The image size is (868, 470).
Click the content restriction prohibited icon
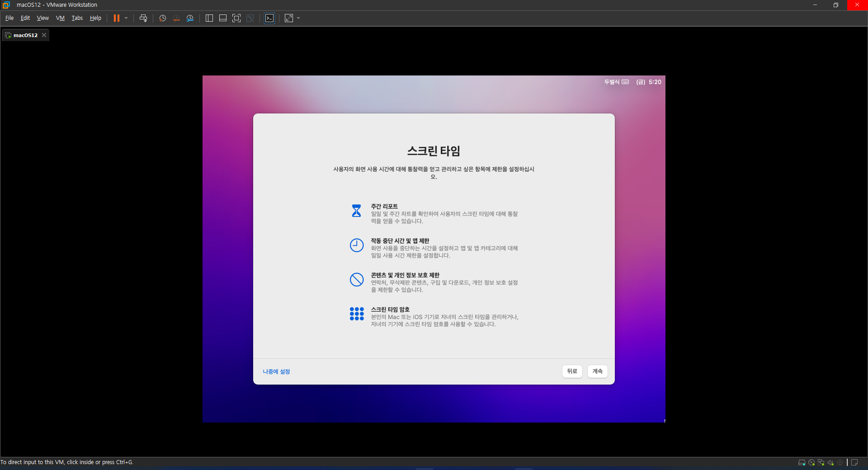point(357,279)
